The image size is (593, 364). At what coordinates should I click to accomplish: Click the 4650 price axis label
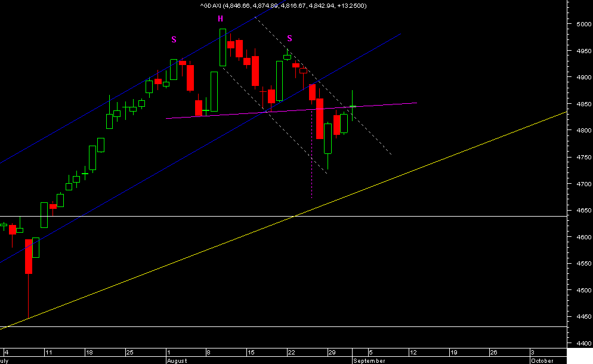(x=584, y=210)
